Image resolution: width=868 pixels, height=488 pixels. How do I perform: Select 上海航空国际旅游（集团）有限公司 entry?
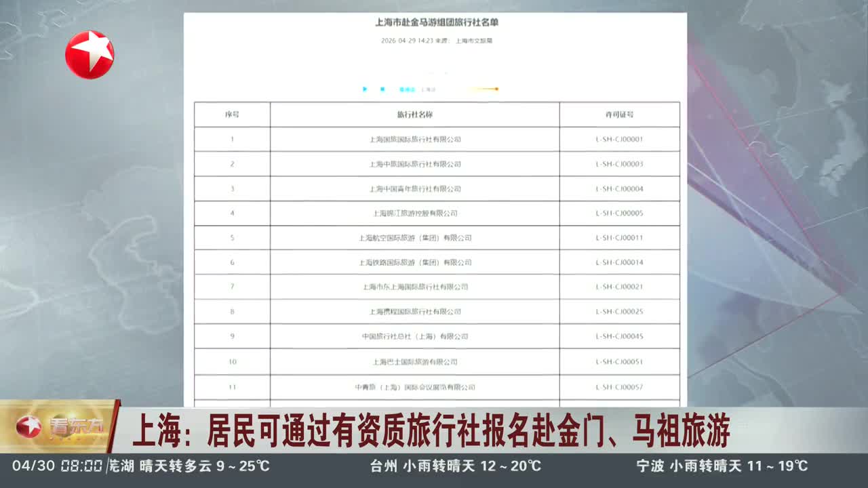coord(414,238)
